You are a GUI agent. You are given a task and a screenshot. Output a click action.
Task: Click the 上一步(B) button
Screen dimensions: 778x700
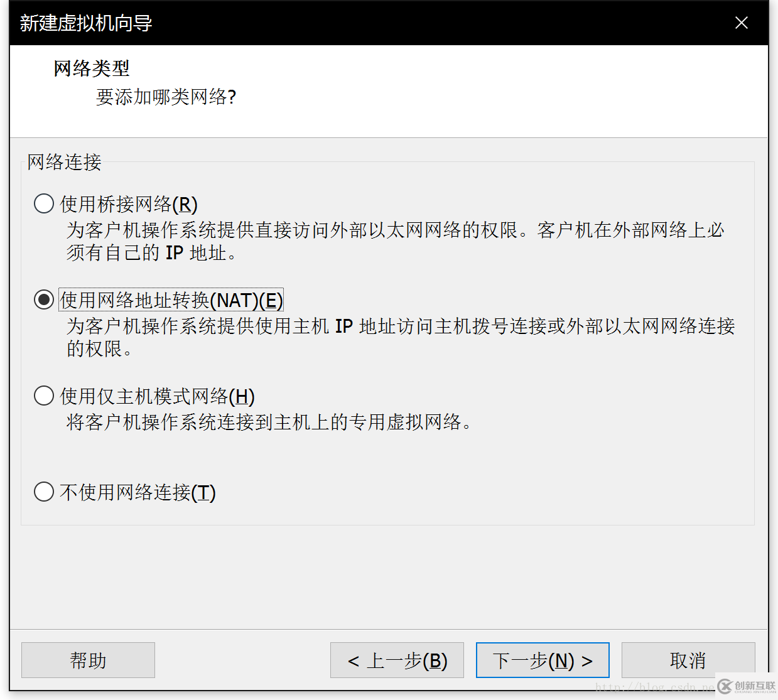(397, 660)
